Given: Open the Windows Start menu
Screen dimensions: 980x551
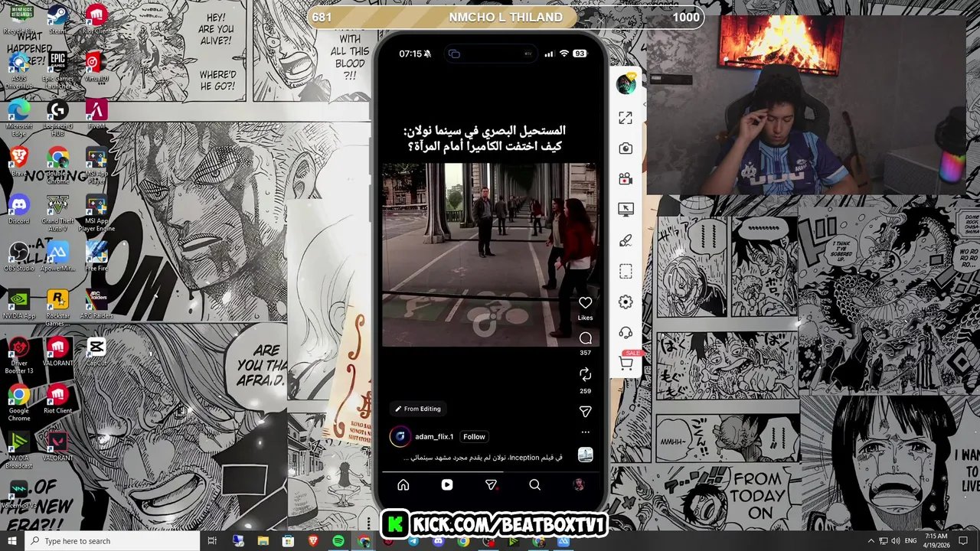Looking at the screenshot, I should click(12, 541).
